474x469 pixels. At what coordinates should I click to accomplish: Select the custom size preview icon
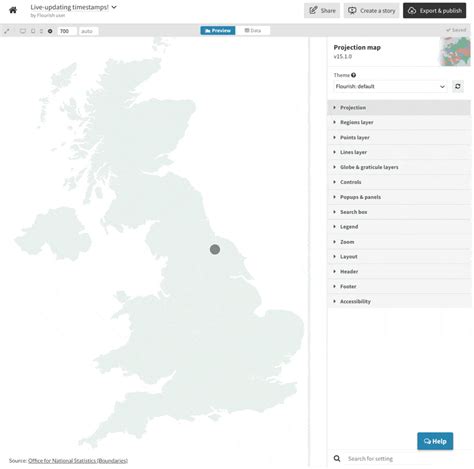point(50,31)
